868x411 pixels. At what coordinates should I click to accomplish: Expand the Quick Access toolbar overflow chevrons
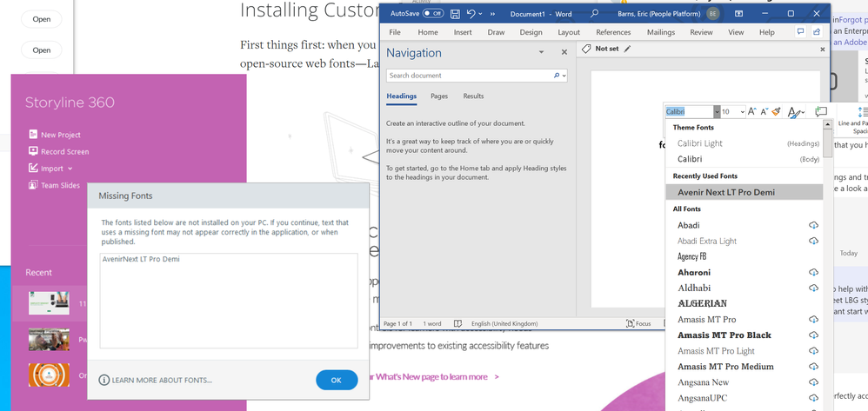(x=492, y=13)
